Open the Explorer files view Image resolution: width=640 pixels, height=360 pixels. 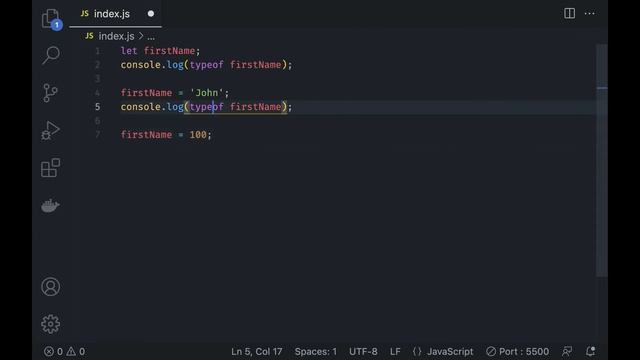[x=51, y=19]
